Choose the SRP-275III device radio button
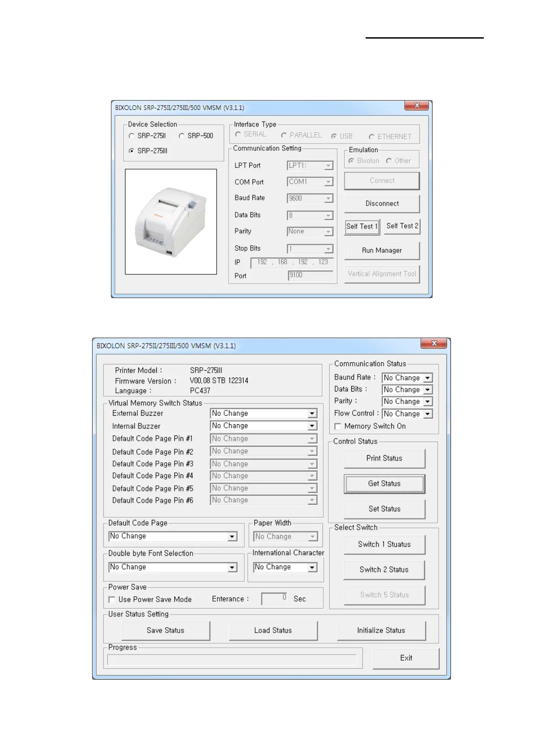Image resolution: width=535 pixels, height=756 pixels. [x=131, y=151]
